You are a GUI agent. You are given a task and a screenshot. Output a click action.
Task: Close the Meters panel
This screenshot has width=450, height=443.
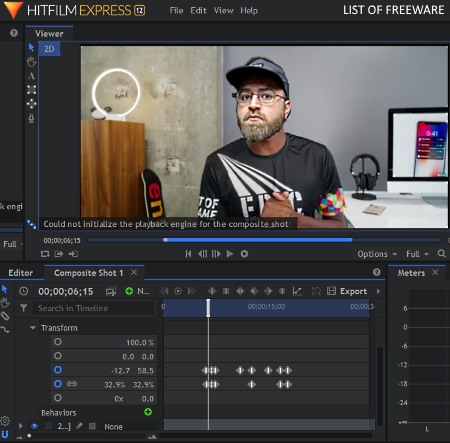tap(435, 272)
